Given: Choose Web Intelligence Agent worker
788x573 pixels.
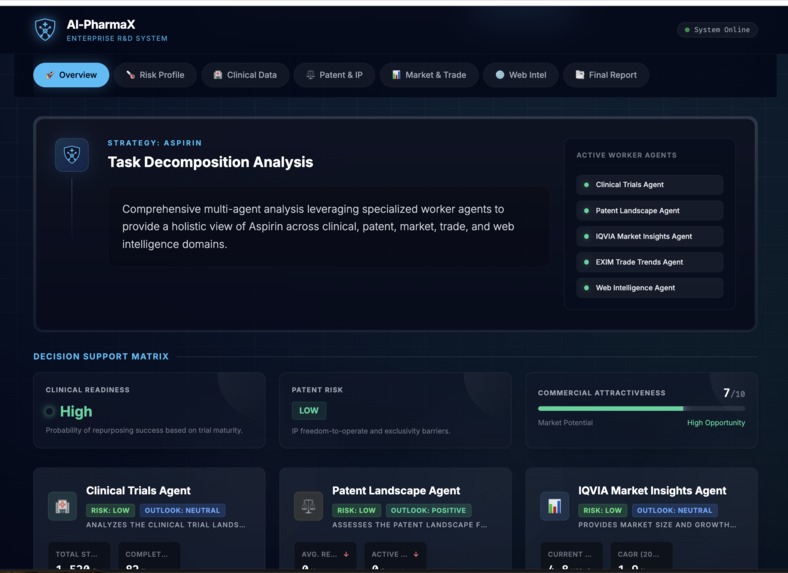Looking at the screenshot, I should pos(650,288).
